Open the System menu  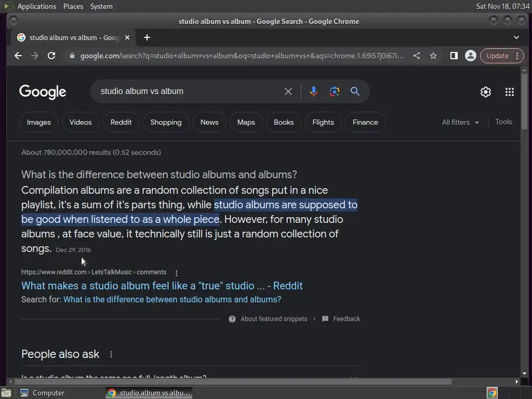(x=101, y=6)
